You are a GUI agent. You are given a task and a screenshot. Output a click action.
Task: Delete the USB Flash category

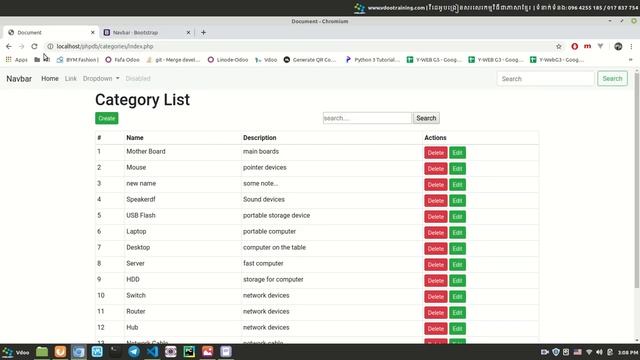tap(436, 217)
